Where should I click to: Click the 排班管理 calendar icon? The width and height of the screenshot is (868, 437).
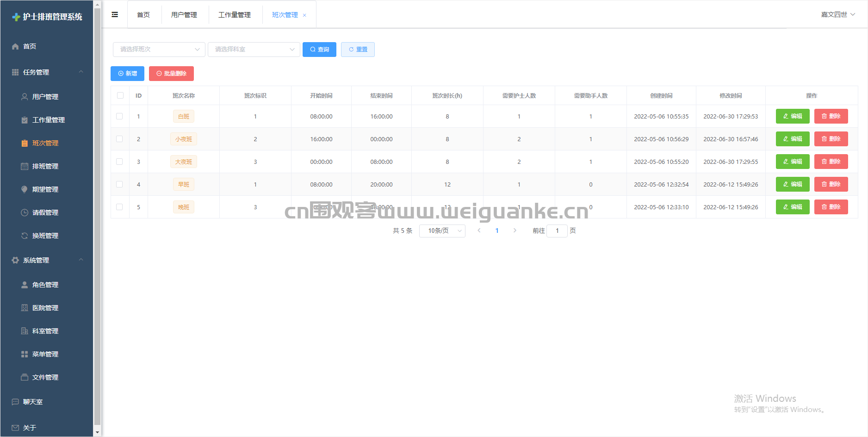click(x=25, y=166)
